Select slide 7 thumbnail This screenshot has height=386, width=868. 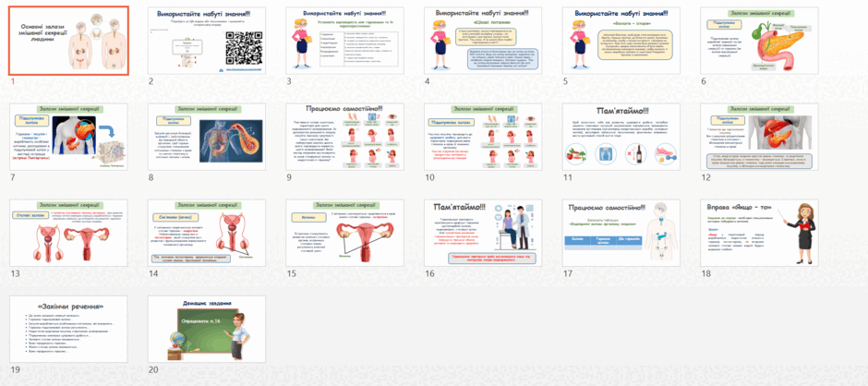point(68,137)
